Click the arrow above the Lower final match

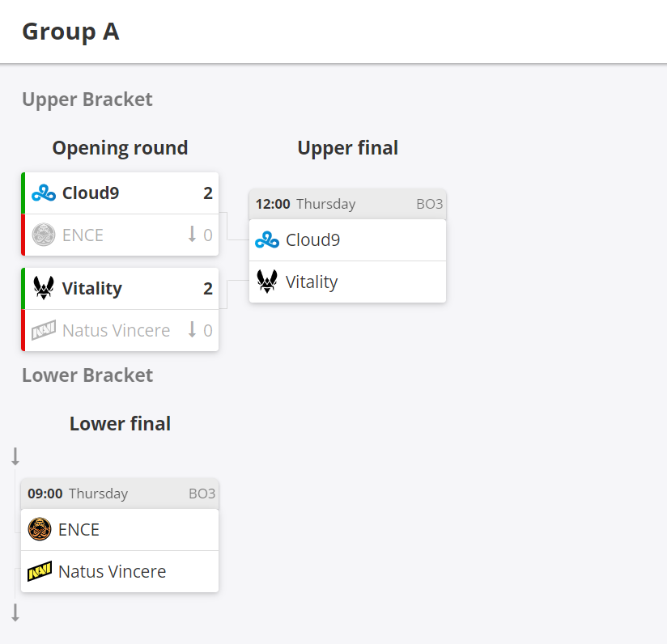[x=15, y=456]
